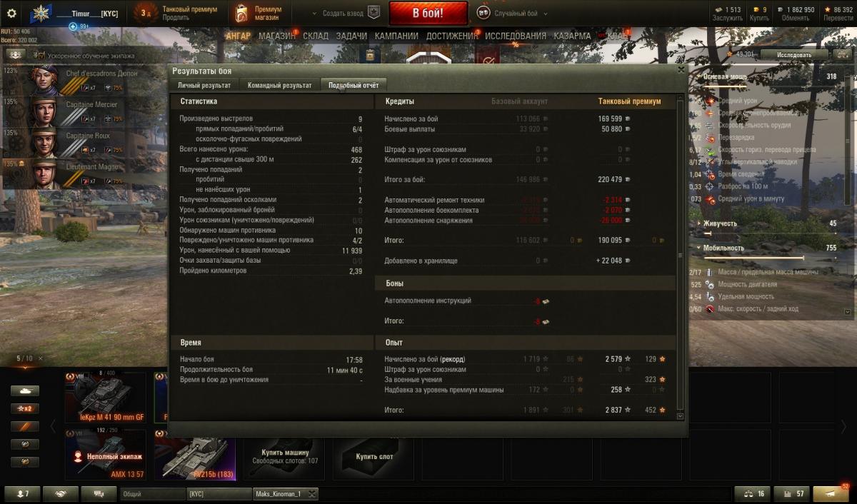The height and width of the screenshot is (504, 857).
Task: Toggle the tank type carousel filter
Action: tap(24, 390)
